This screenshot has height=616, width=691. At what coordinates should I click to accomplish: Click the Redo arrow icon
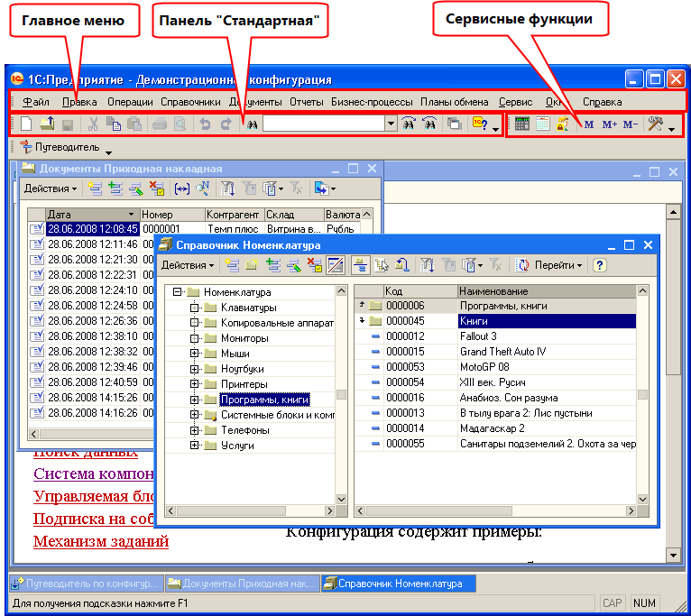click(x=226, y=124)
